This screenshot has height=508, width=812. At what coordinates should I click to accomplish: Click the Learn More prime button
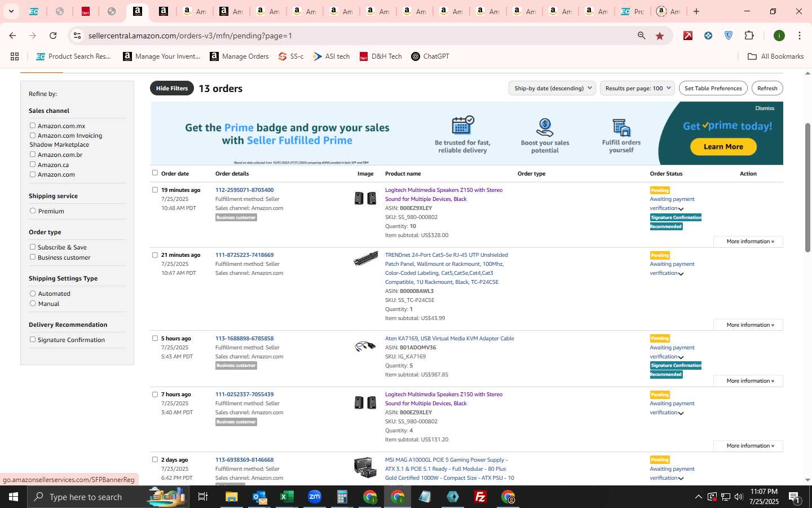pos(723,147)
